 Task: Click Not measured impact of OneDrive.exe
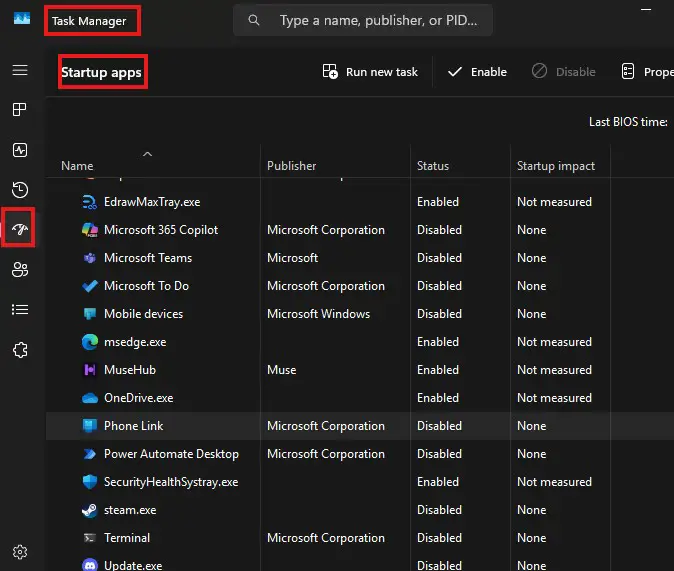point(554,398)
